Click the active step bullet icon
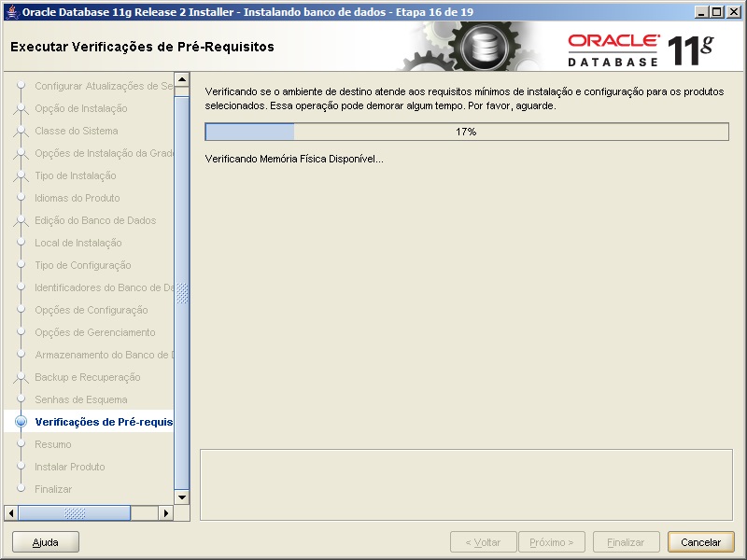 click(21, 422)
